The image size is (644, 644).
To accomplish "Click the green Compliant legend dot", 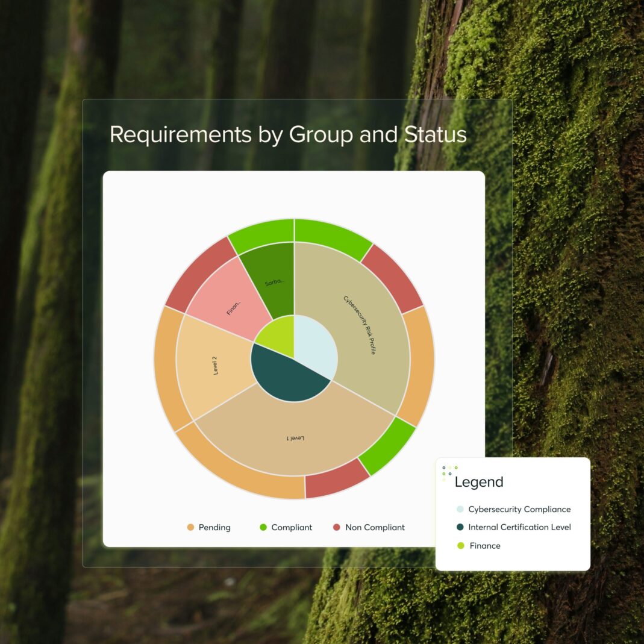I will coord(263,527).
